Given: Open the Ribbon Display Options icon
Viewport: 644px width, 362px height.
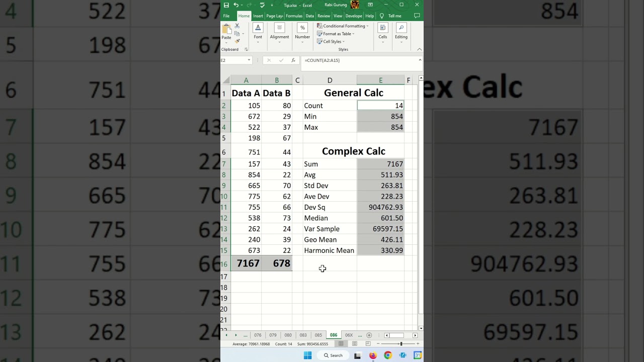Looking at the screenshot, I should 370,5.
